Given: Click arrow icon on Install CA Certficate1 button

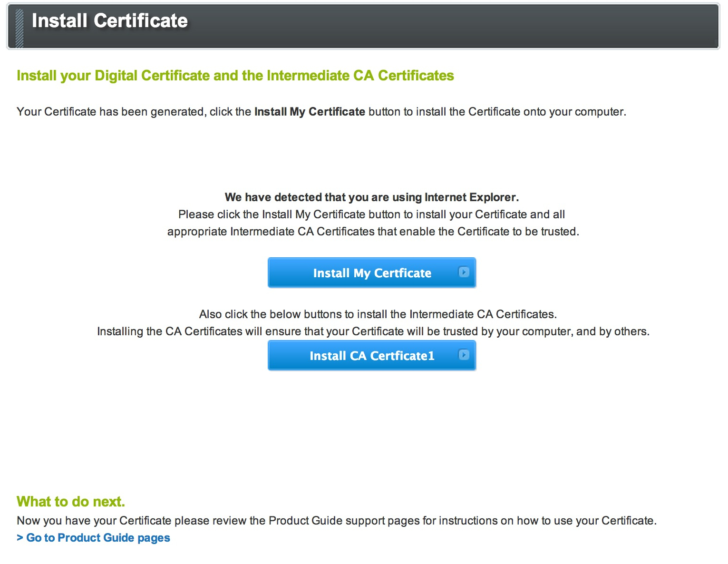Looking at the screenshot, I should pyautogui.click(x=464, y=355).
